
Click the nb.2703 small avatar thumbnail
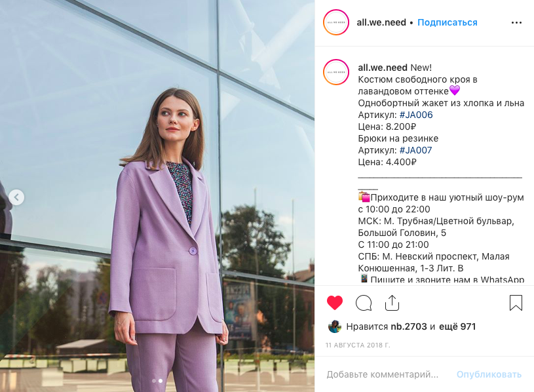(334, 326)
